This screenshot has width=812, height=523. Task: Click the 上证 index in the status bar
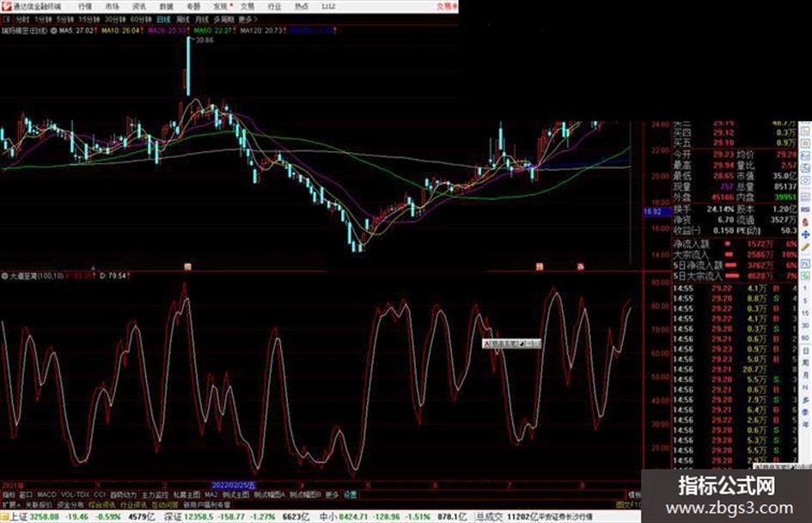pyautogui.click(x=18, y=516)
